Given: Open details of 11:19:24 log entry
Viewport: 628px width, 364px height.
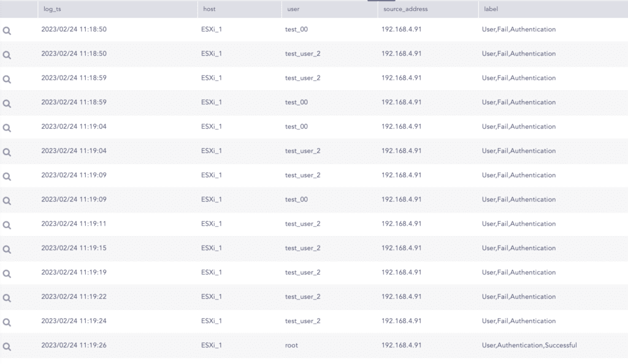Looking at the screenshot, I should click(7, 322).
